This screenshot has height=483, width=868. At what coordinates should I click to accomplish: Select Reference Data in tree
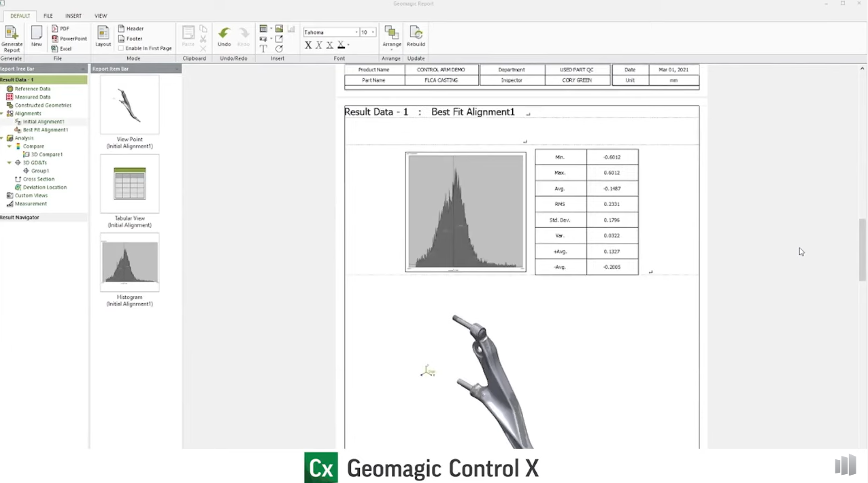(x=32, y=89)
